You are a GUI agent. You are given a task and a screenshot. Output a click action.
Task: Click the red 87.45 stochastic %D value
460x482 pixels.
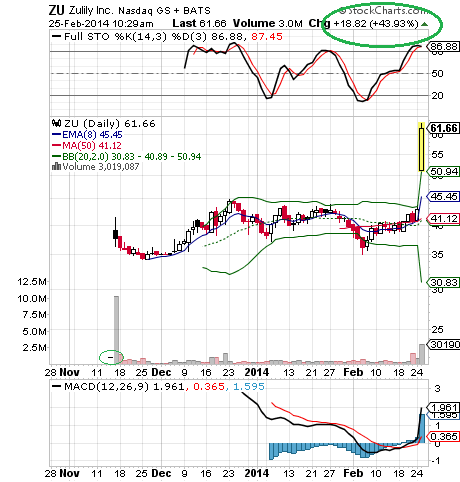pos(267,36)
